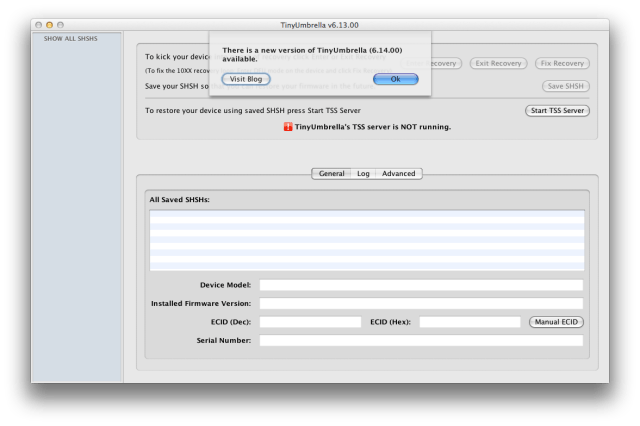Select SHOW ALL SHSHS in sidebar
The width and height of the screenshot is (640, 426).
point(71,38)
